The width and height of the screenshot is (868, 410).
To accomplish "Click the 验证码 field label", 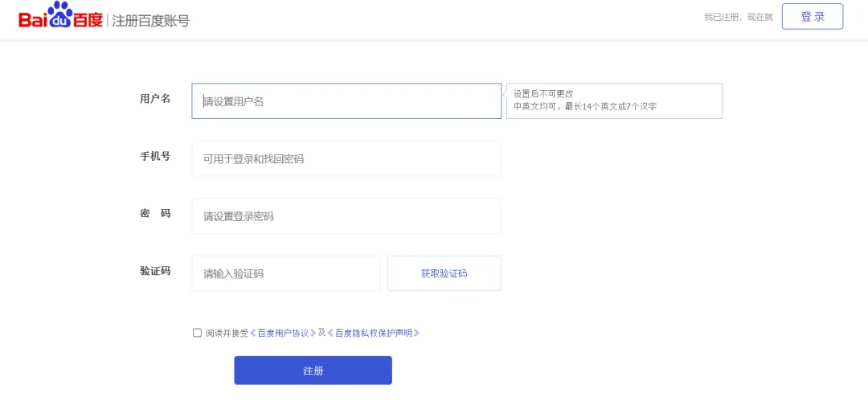I will click(x=155, y=271).
